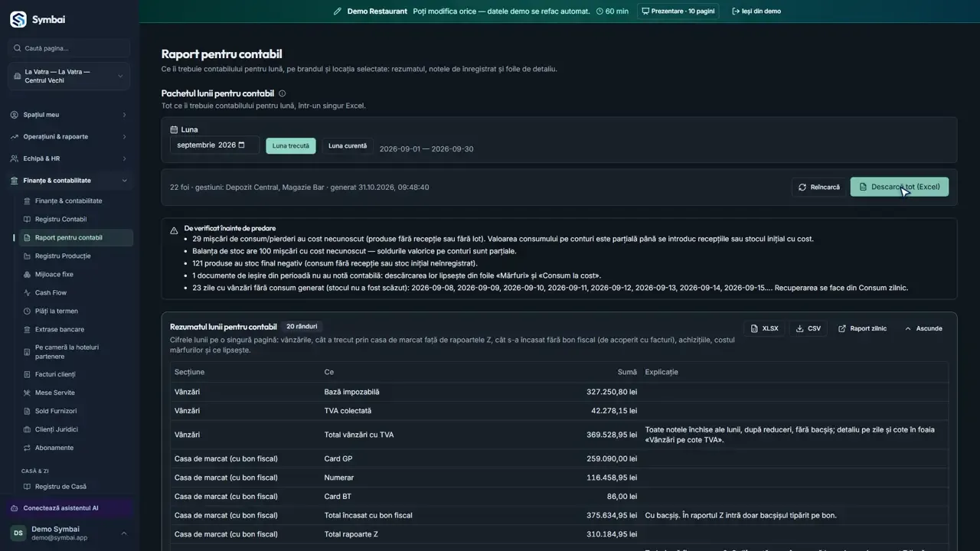This screenshot has height=551, width=980.
Task: Go to Extrase bancare page
Action: pyautogui.click(x=59, y=329)
